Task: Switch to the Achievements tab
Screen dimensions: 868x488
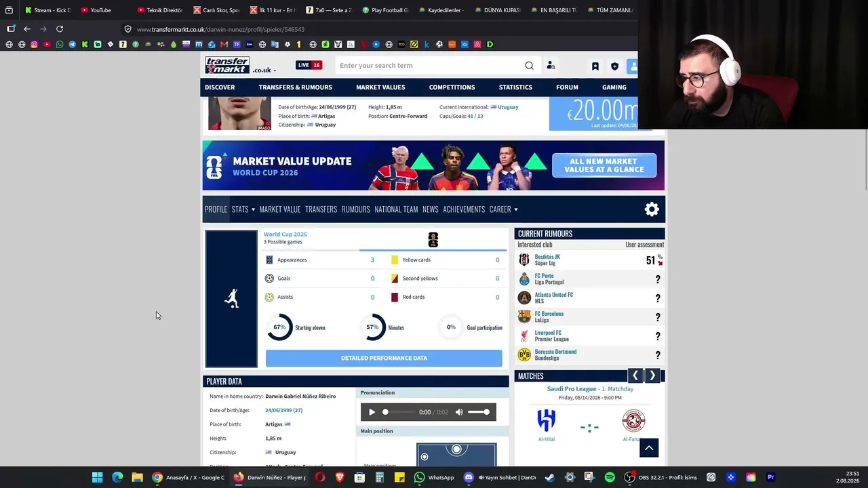Action: pos(464,209)
